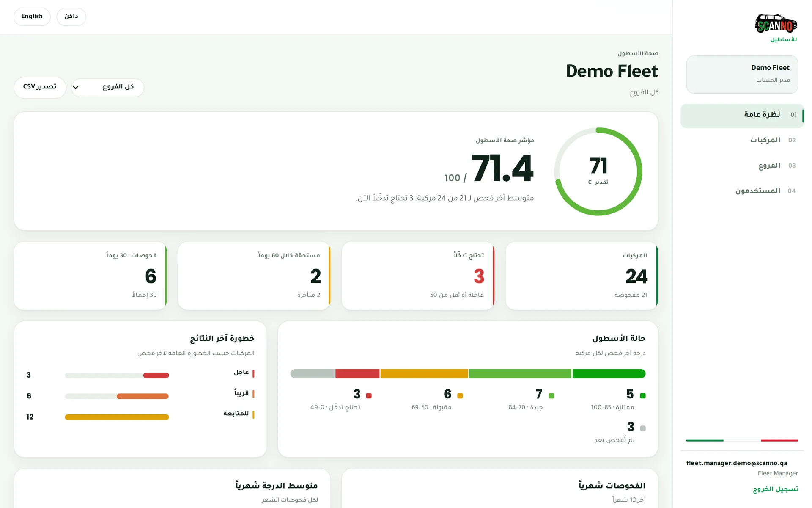This screenshot has height=508, width=812.
Task: Click orange مقبولة segment of status bar
Action: point(424,374)
